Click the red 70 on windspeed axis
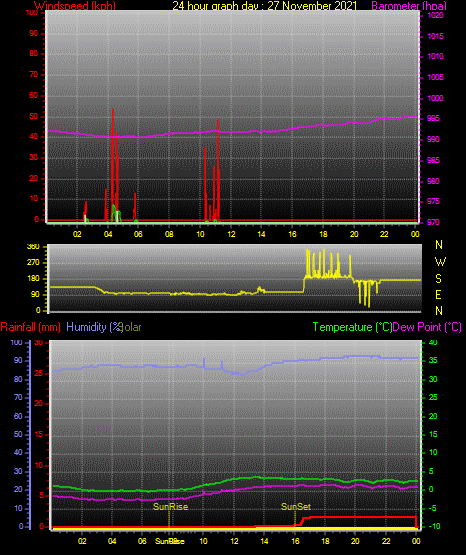The image size is (466, 555). pyautogui.click(x=33, y=75)
